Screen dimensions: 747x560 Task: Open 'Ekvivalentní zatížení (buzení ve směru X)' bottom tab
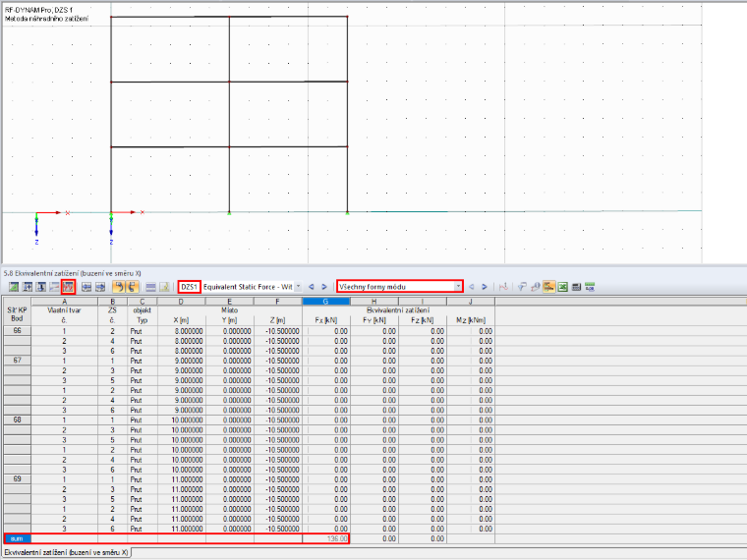point(66,552)
